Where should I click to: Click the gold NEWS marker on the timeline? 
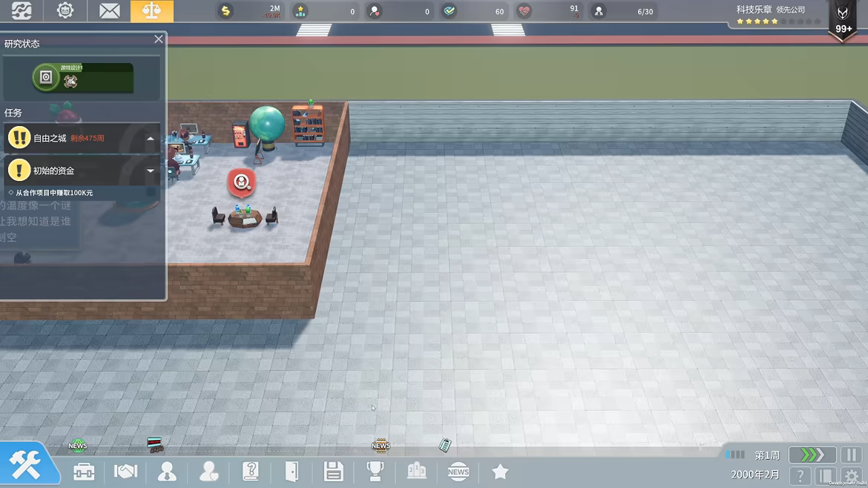(381, 446)
